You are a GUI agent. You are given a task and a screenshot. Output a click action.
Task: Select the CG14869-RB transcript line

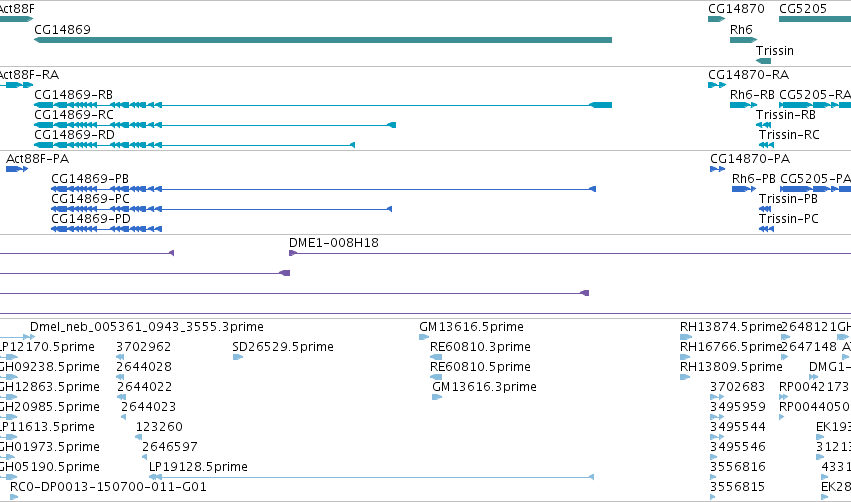coord(323,105)
